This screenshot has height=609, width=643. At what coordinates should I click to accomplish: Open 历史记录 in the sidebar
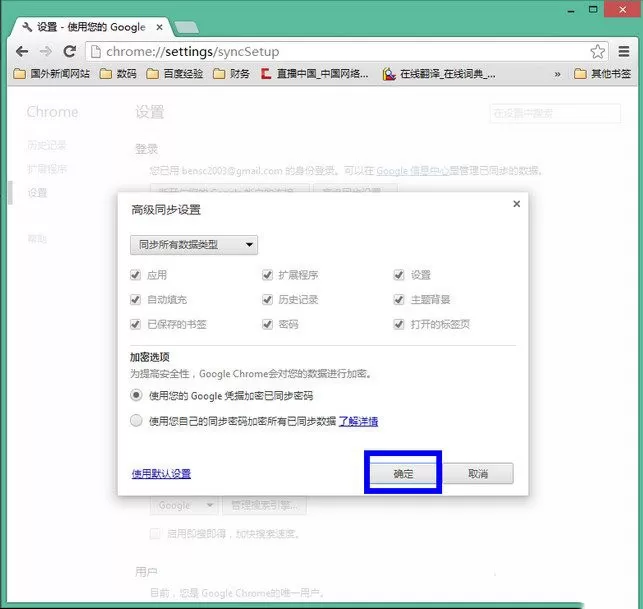(47, 145)
